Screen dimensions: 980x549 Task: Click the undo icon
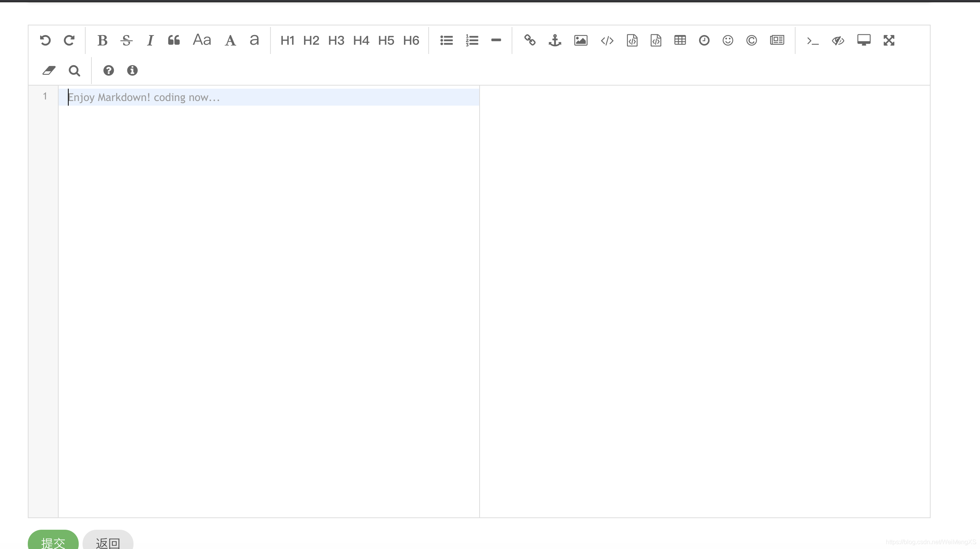45,40
